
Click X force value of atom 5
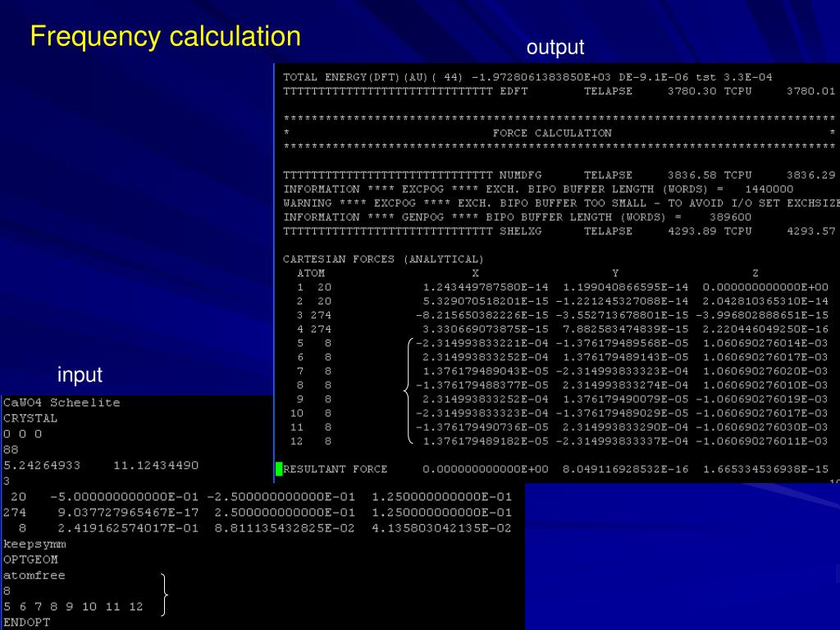[482, 343]
